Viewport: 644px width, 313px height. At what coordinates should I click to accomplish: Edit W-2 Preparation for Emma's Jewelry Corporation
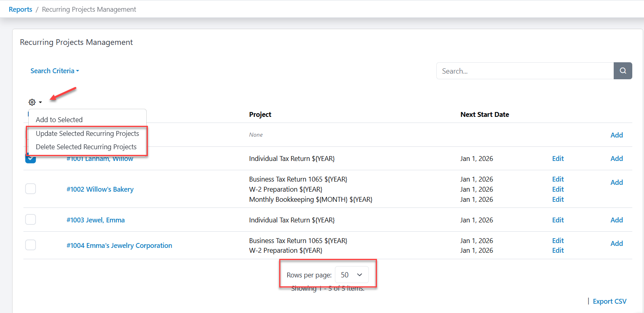pyautogui.click(x=558, y=250)
